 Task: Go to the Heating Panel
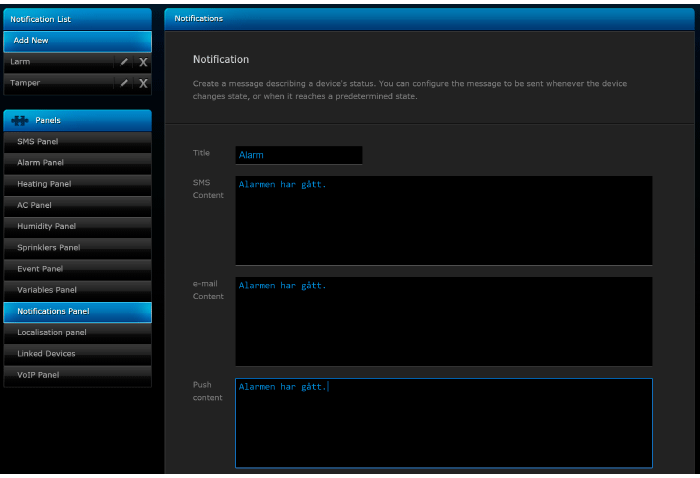(x=77, y=184)
